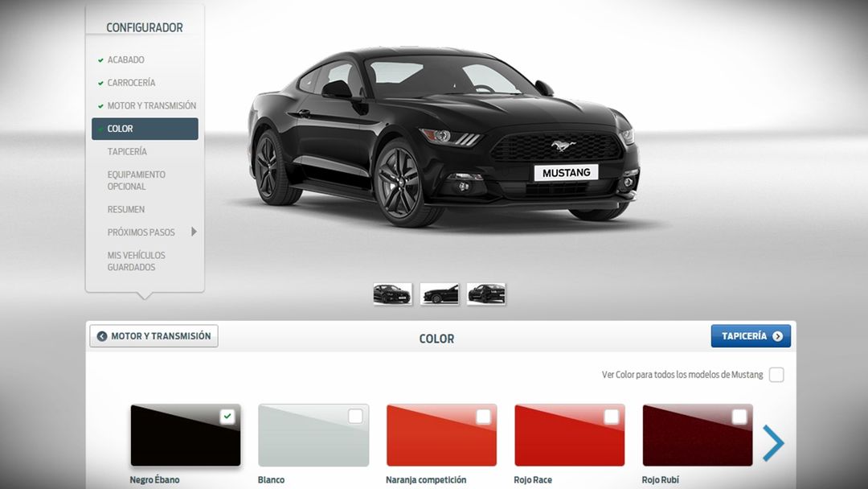The width and height of the screenshot is (868, 489).
Task: Open the Acabado step in configurator
Action: coord(125,60)
